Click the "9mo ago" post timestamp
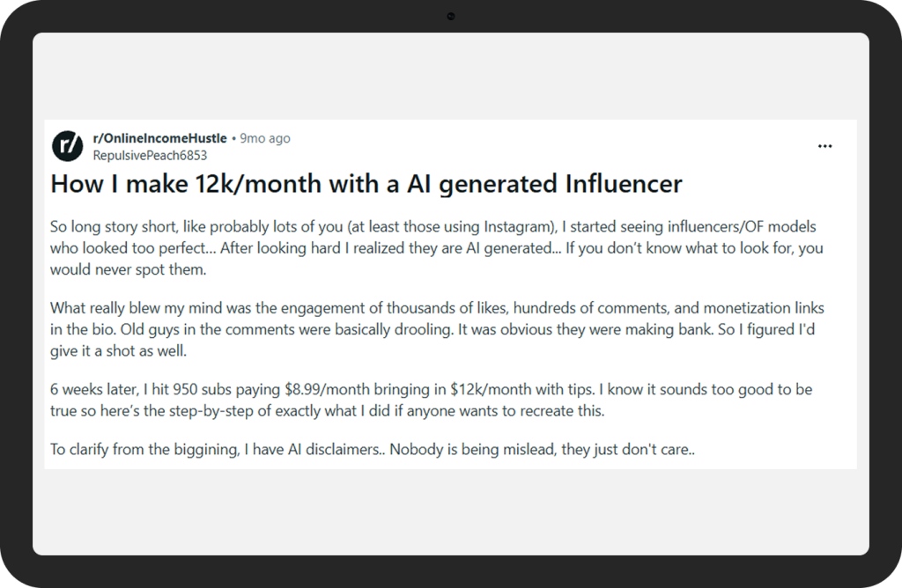The width and height of the screenshot is (902, 588). pos(265,138)
